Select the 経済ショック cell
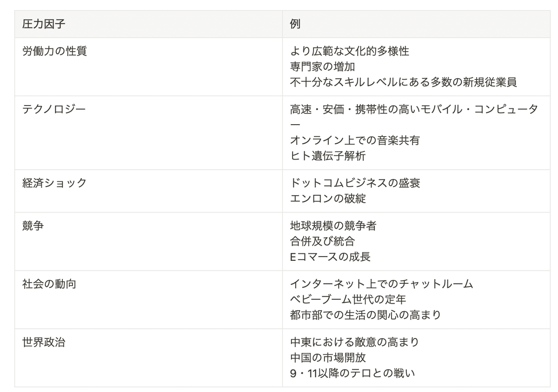The width and height of the screenshot is (558, 392). [x=148, y=191]
